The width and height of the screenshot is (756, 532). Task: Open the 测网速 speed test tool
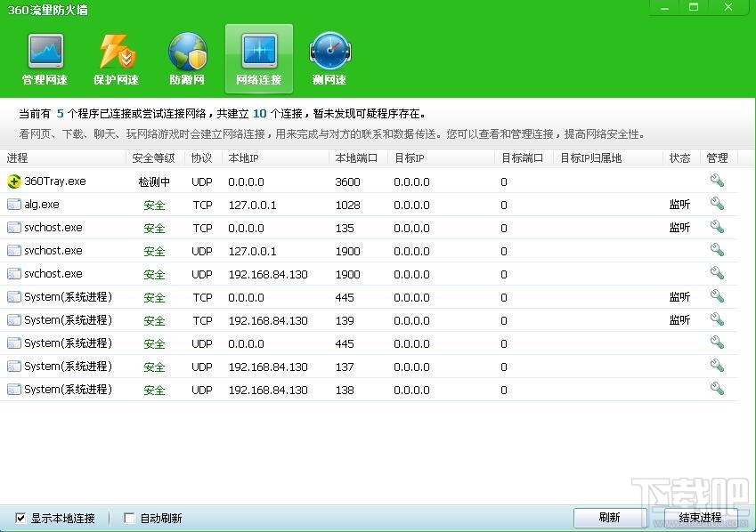tap(329, 58)
